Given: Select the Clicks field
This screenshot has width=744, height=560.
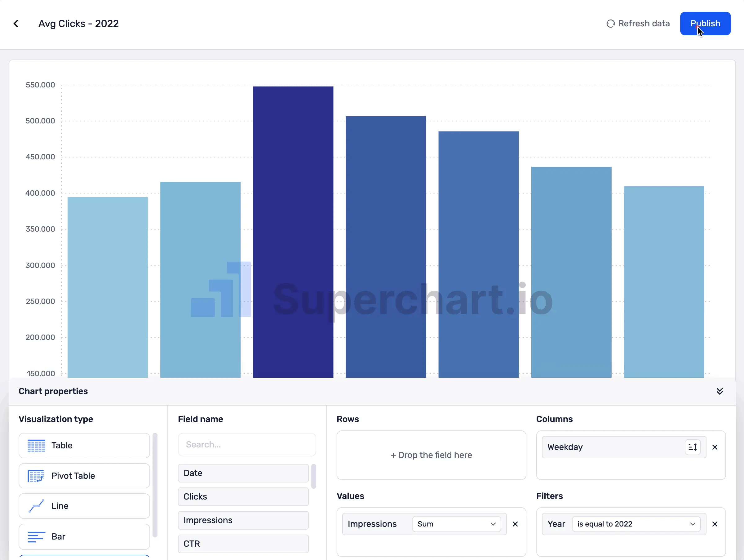Looking at the screenshot, I should point(243,496).
